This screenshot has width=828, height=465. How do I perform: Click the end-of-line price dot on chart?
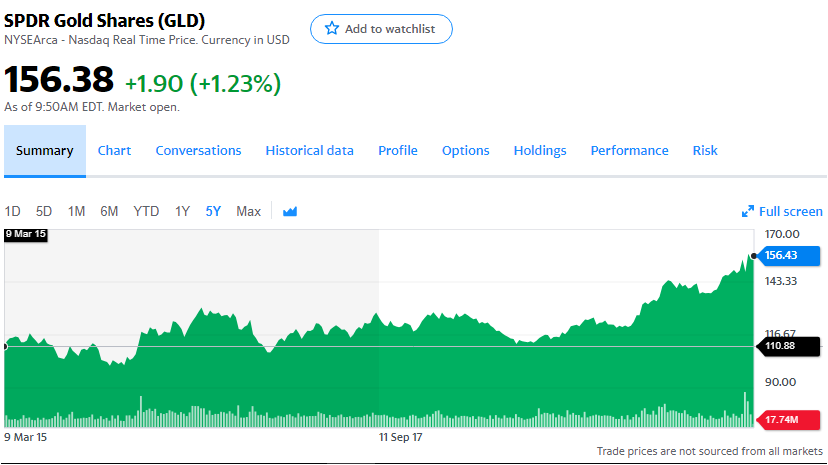point(754,256)
